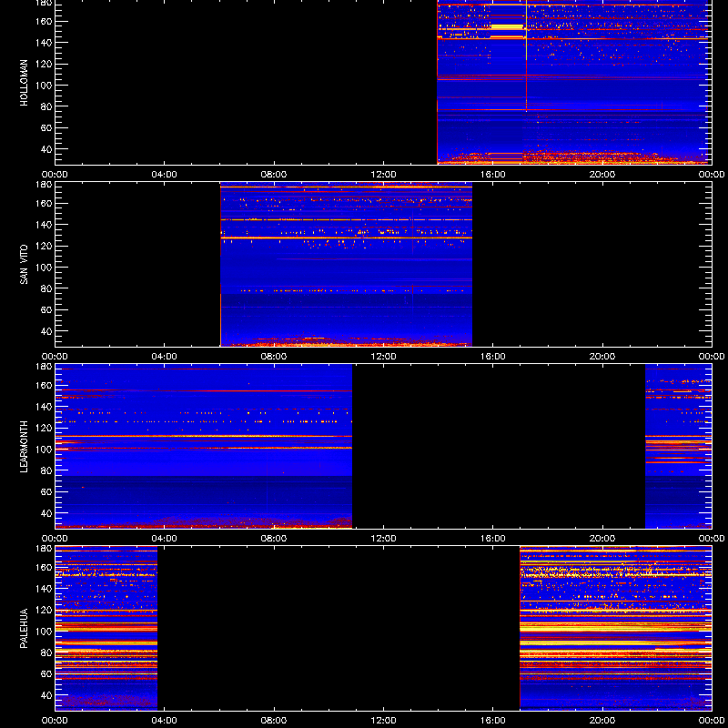Pick the 08:00 label under the LEARMONTH panel
728x728 pixels.
click(x=274, y=539)
